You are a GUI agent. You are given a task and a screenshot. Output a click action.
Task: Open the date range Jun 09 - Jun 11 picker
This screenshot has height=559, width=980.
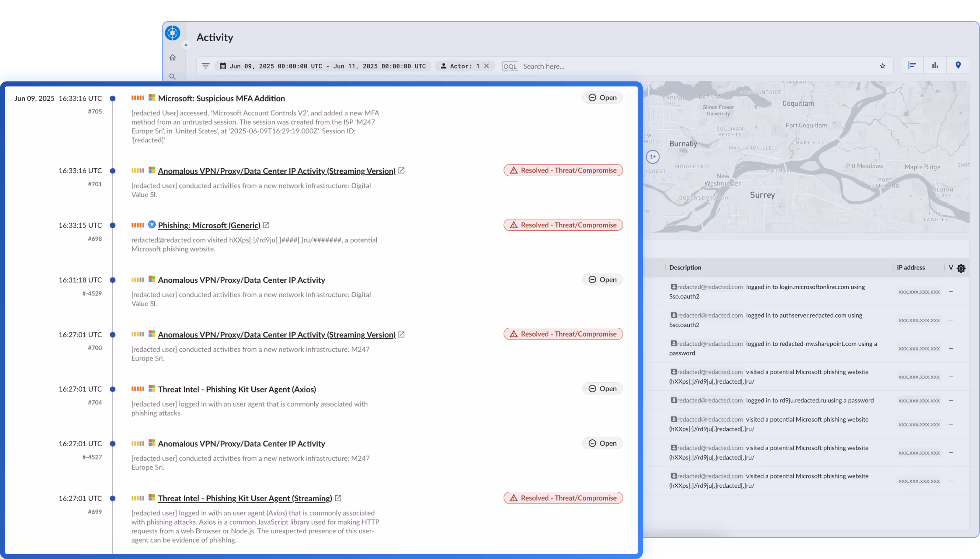coord(323,66)
